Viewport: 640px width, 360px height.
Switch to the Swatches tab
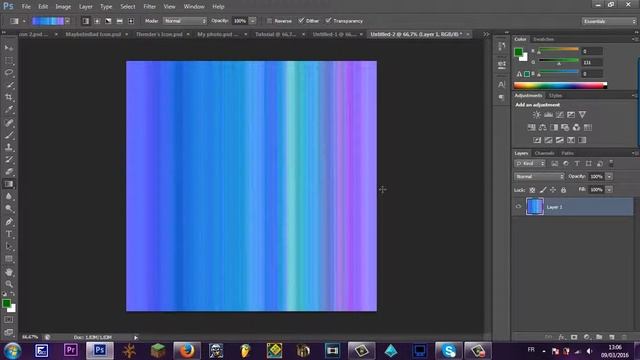coord(543,39)
